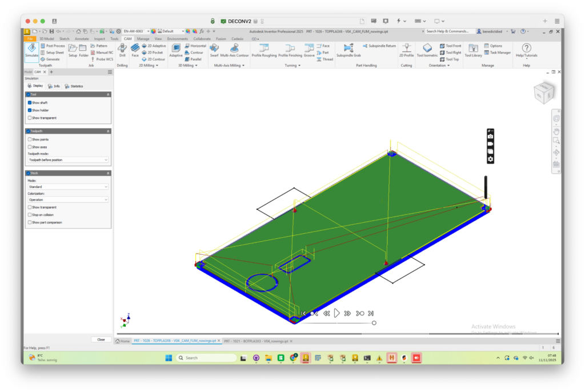Image resolution: width=585 pixels, height=392 pixels.
Task: Click the Profile Roughing turning icon
Action: click(x=264, y=50)
